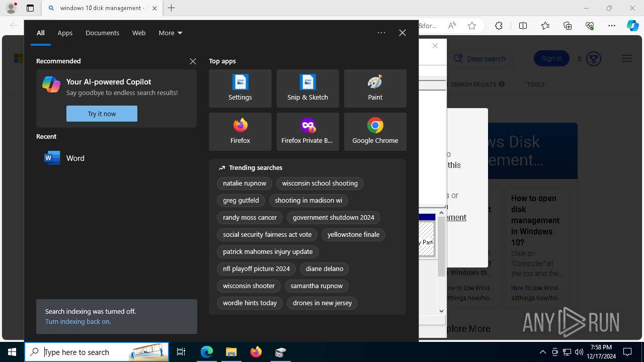
Task: Open the network icon in system tray
Action: coord(567,352)
